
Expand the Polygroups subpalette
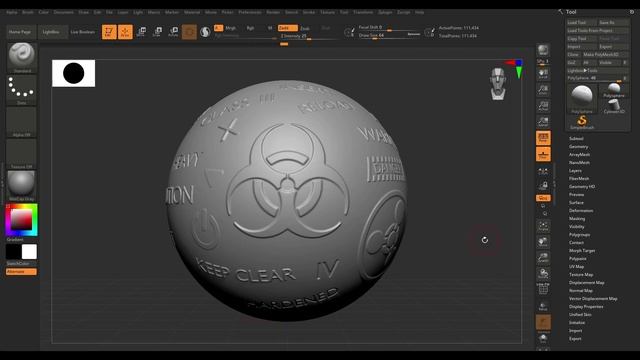[579, 235]
